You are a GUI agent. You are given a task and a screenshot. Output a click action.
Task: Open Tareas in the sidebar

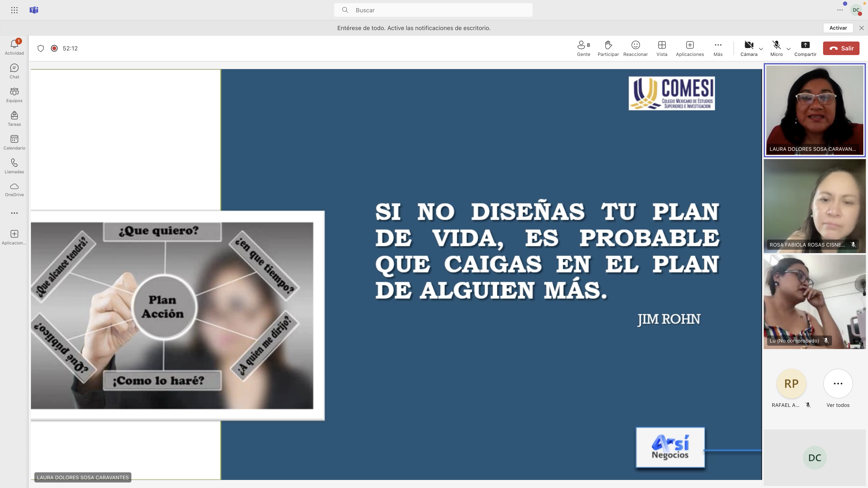click(x=14, y=119)
